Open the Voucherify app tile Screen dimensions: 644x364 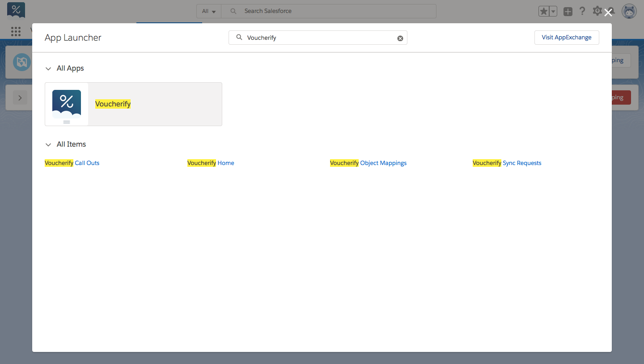[x=133, y=104]
